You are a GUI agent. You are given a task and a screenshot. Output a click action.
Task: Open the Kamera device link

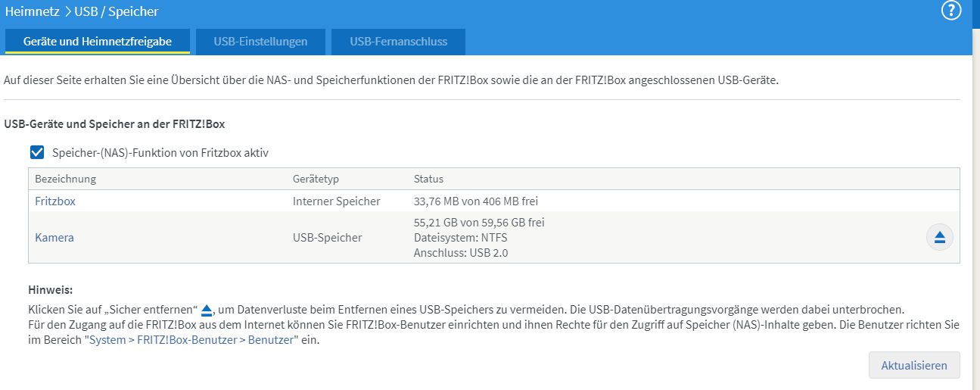pyautogui.click(x=54, y=238)
